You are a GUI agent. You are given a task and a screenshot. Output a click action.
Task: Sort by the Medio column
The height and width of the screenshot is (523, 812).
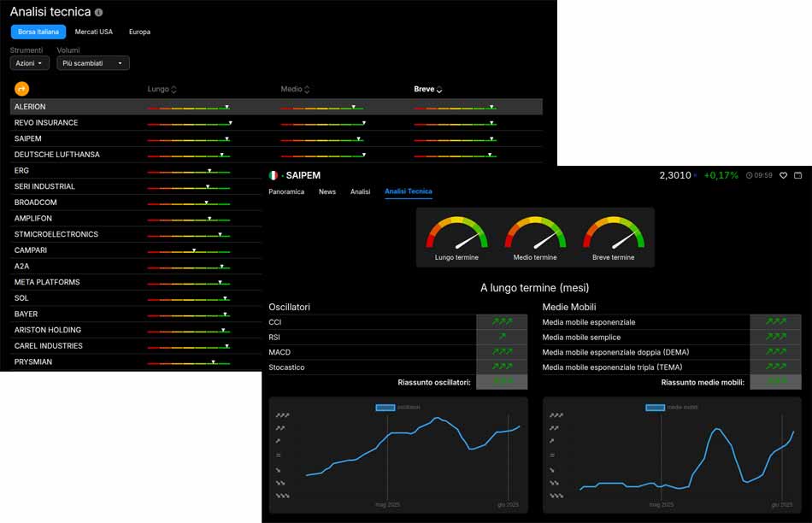click(x=295, y=89)
